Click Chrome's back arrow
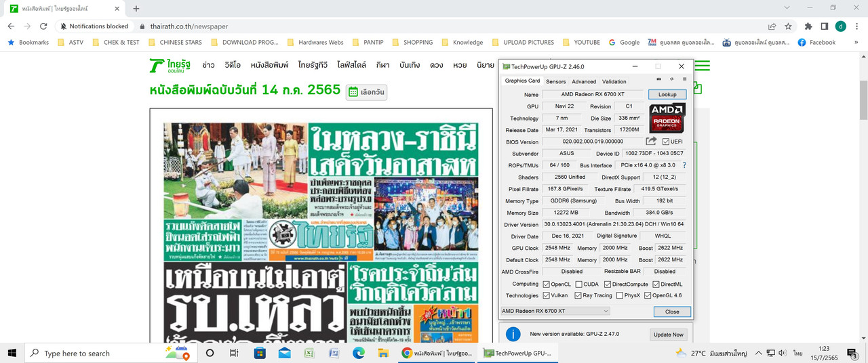Image resolution: width=868 pixels, height=363 pixels. [11, 26]
